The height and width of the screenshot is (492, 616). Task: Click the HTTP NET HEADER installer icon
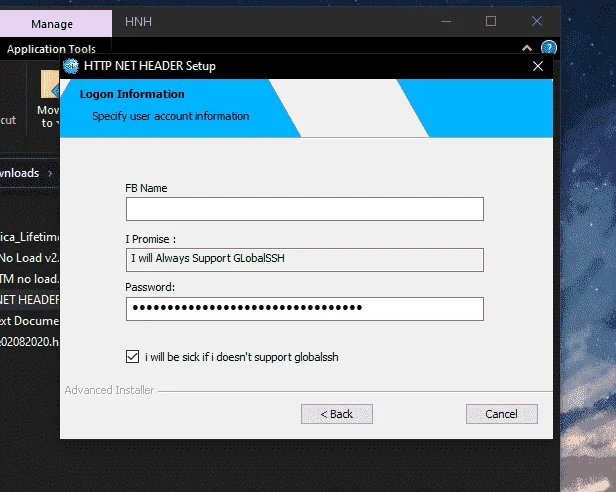(71, 66)
